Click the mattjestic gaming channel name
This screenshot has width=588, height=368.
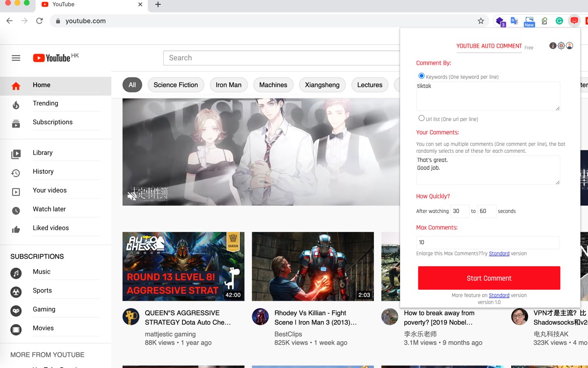[170, 334]
